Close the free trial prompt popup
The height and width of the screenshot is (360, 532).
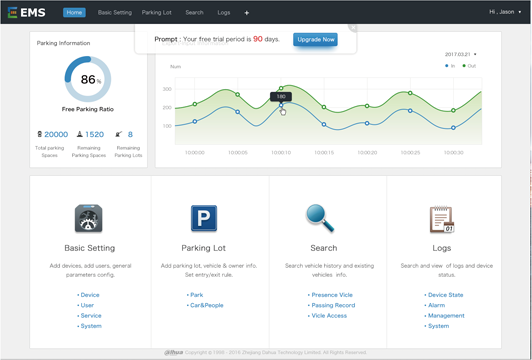point(353,28)
